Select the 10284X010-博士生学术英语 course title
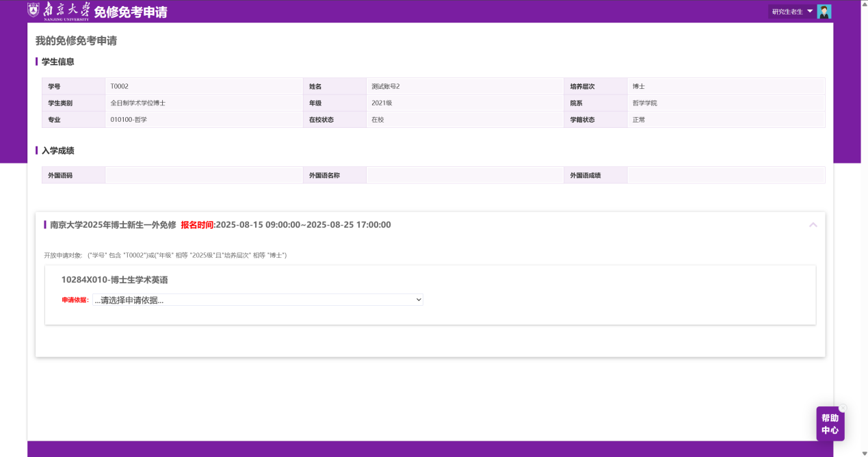868x457 pixels. [x=114, y=280]
